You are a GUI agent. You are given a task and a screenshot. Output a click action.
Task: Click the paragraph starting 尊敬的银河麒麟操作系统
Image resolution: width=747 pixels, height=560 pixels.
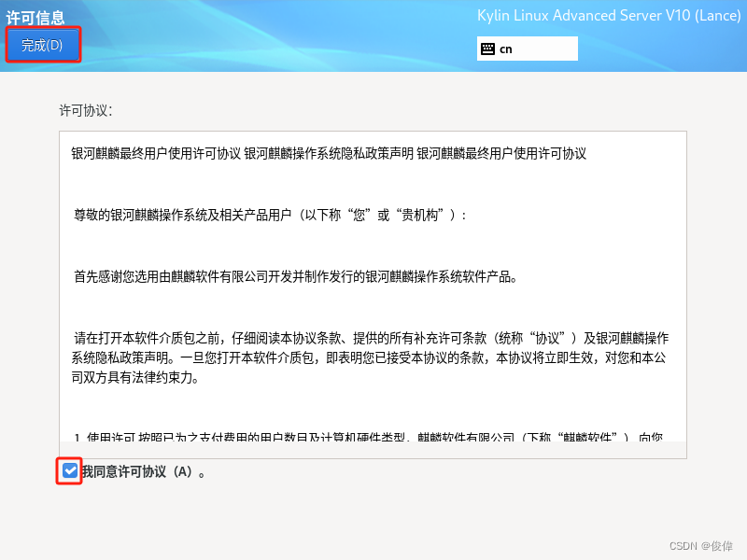[270, 215]
